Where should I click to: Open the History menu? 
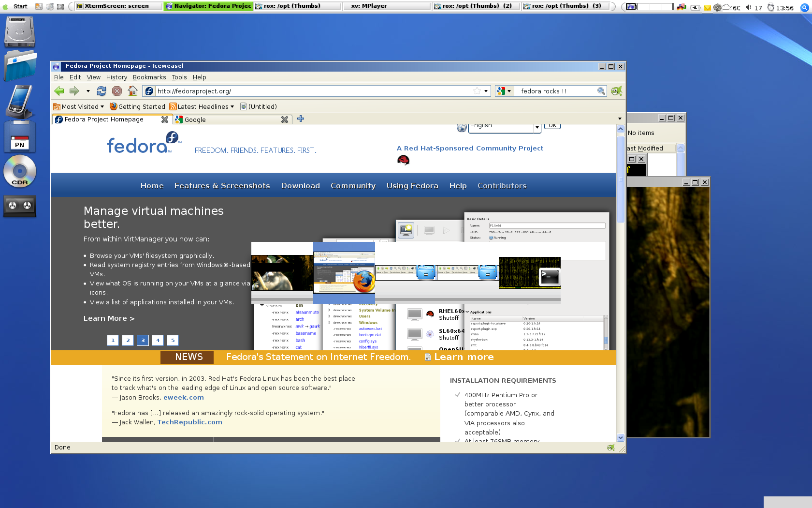(x=116, y=77)
